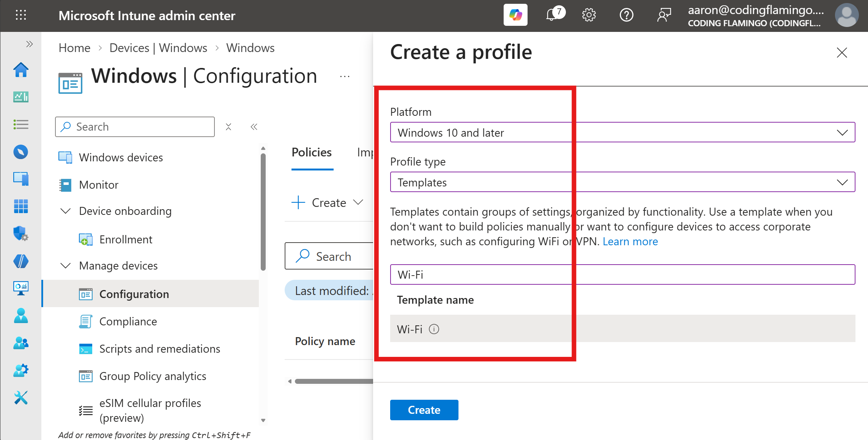This screenshot has height=440, width=868.
Task: Collapse the resource menu double chevron
Action: coord(254,127)
